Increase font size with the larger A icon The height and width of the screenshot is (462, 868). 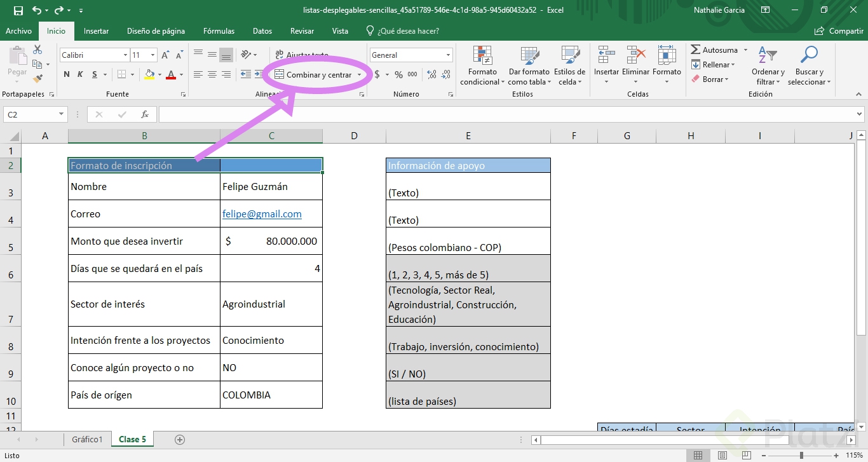tap(165, 55)
